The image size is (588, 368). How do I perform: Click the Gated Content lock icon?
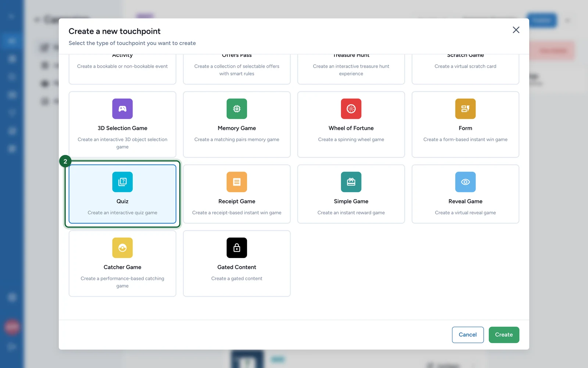coord(237,248)
